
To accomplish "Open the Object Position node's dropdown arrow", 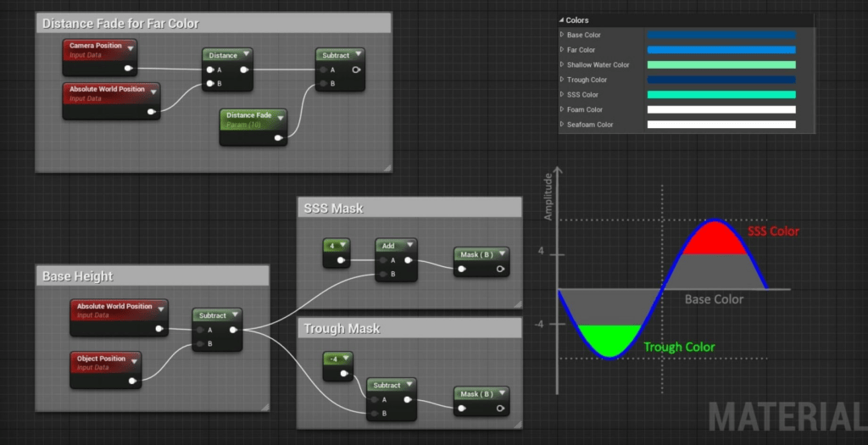I will tap(135, 361).
